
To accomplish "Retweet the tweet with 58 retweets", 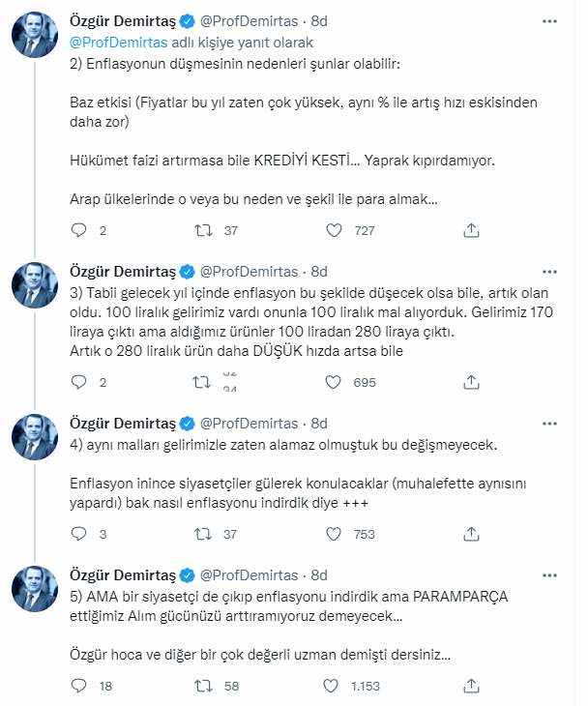I will (x=204, y=685).
